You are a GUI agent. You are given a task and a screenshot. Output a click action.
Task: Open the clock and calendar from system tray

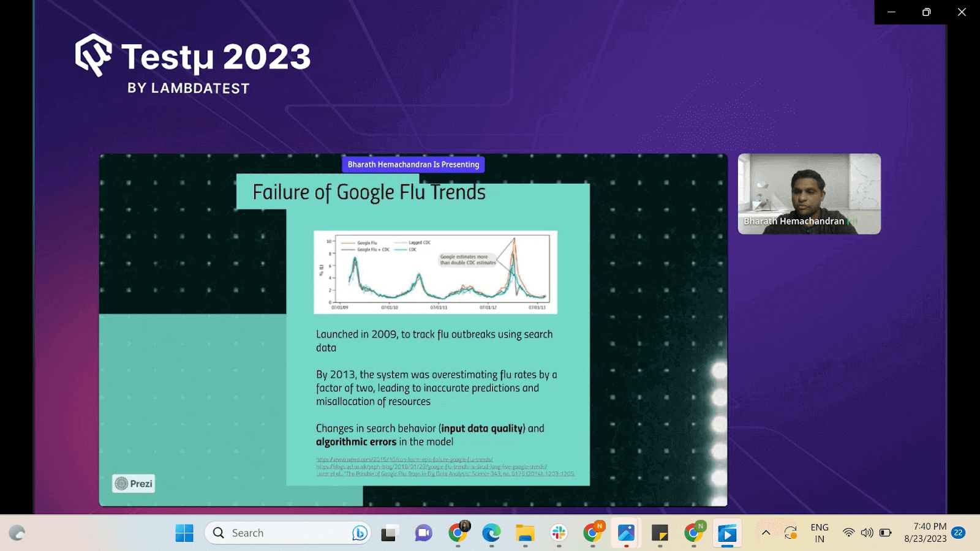point(926,532)
